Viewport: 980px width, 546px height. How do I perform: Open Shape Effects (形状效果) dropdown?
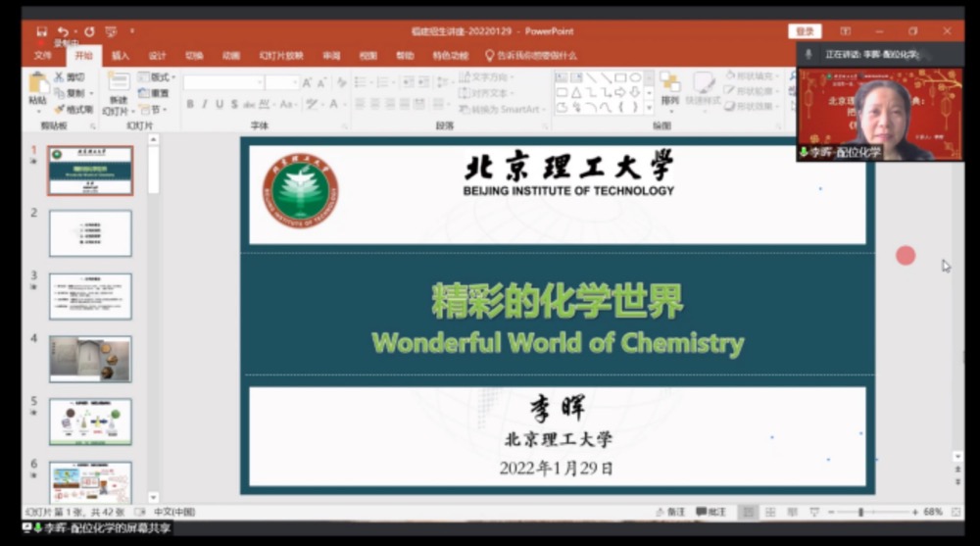coord(753,106)
